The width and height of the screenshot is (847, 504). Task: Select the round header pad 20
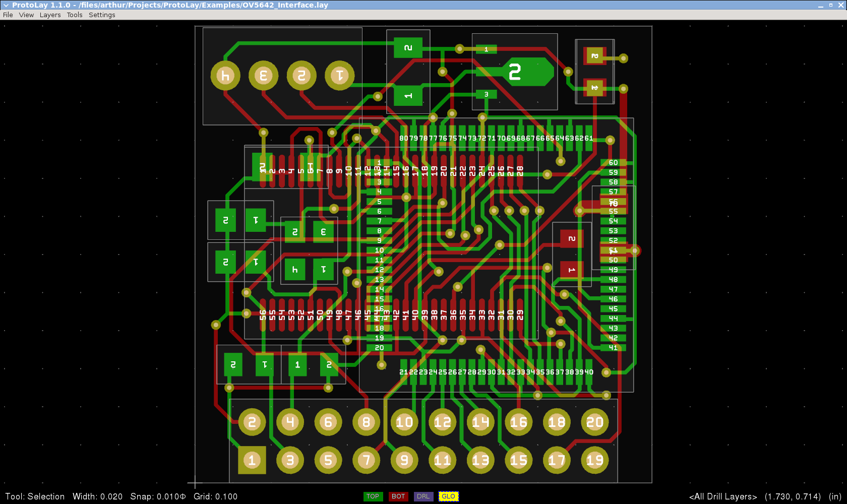click(x=595, y=422)
